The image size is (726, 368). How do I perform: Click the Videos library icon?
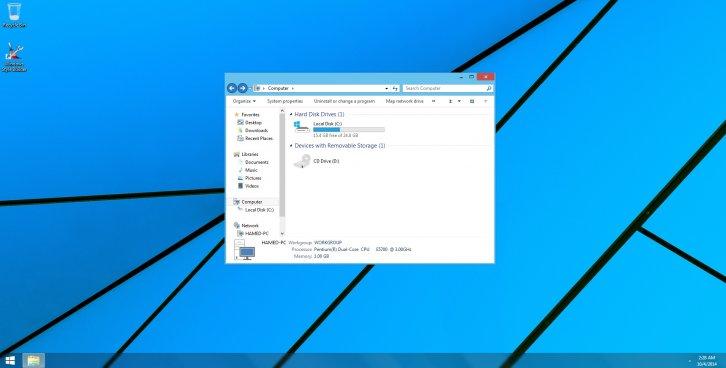(240, 186)
